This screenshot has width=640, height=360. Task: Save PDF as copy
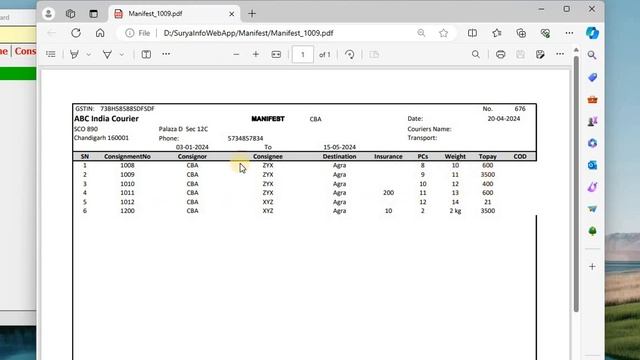(x=540, y=54)
